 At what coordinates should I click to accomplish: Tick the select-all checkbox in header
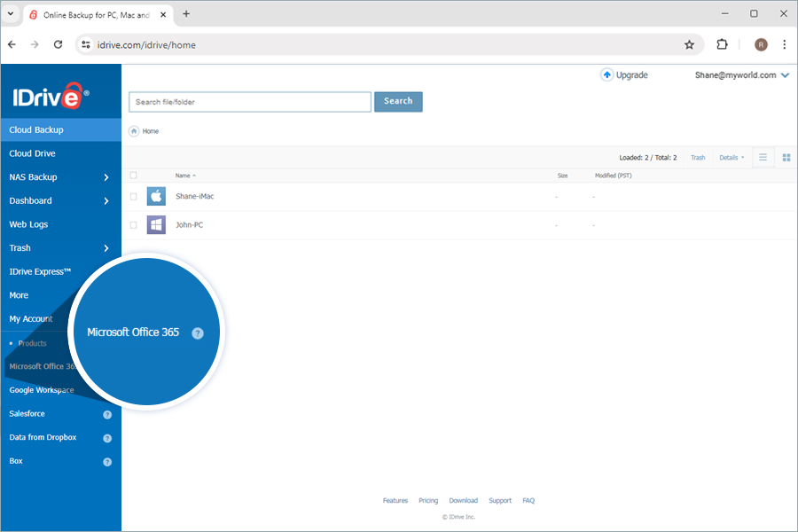(x=133, y=176)
